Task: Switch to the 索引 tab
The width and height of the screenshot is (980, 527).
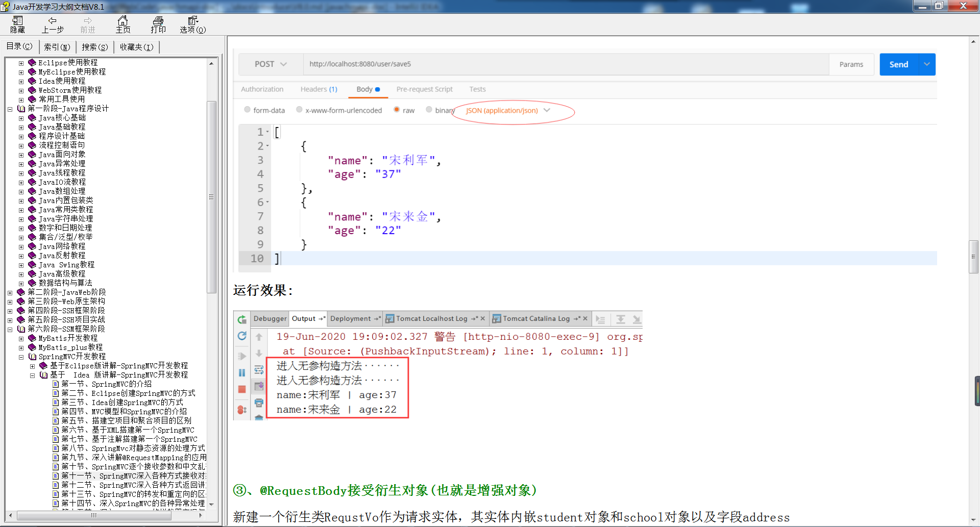Action: [57, 47]
